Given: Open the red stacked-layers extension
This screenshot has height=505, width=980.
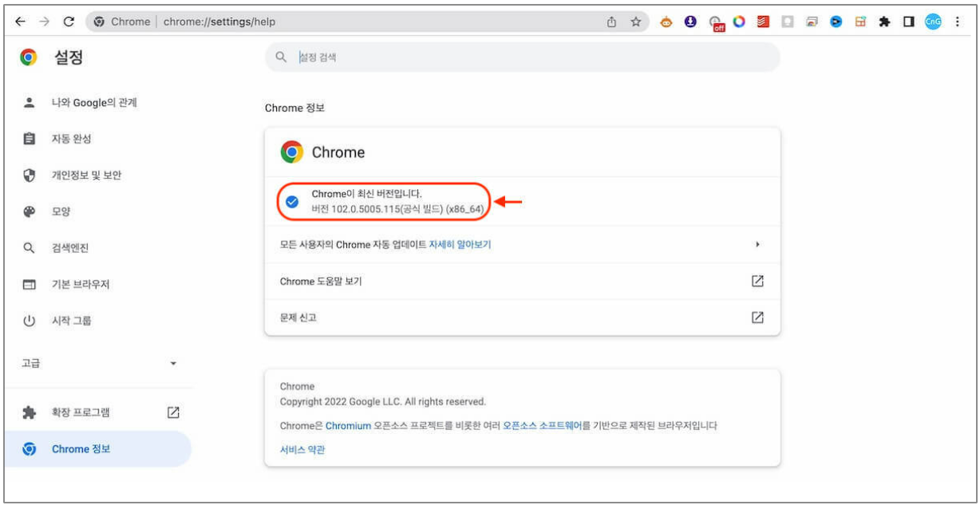Looking at the screenshot, I should [764, 22].
